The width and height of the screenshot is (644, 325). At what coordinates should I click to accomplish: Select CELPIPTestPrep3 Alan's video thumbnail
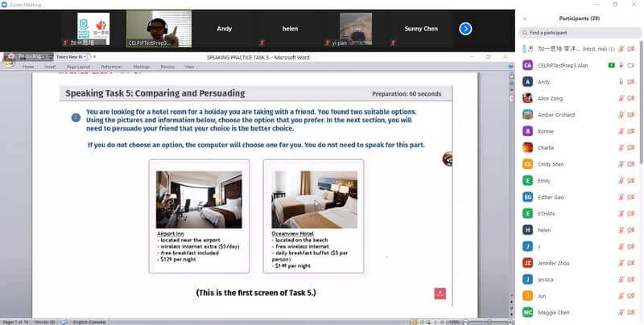[159, 29]
